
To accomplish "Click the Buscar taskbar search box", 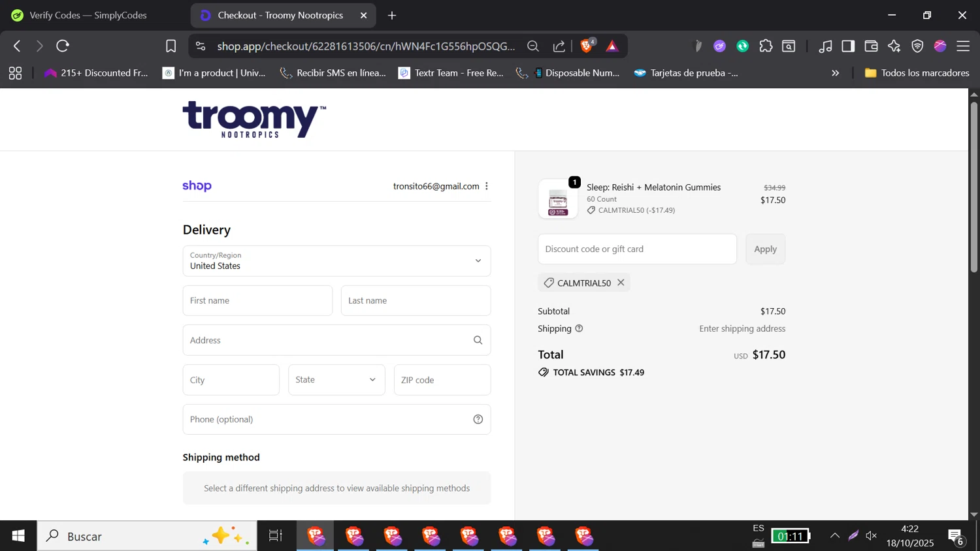I will [x=147, y=536].
